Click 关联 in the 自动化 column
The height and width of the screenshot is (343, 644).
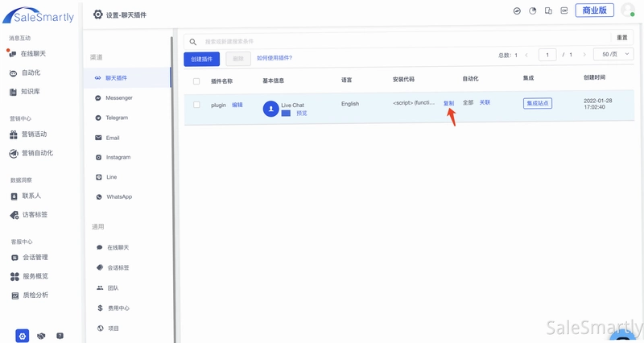click(485, 102)
